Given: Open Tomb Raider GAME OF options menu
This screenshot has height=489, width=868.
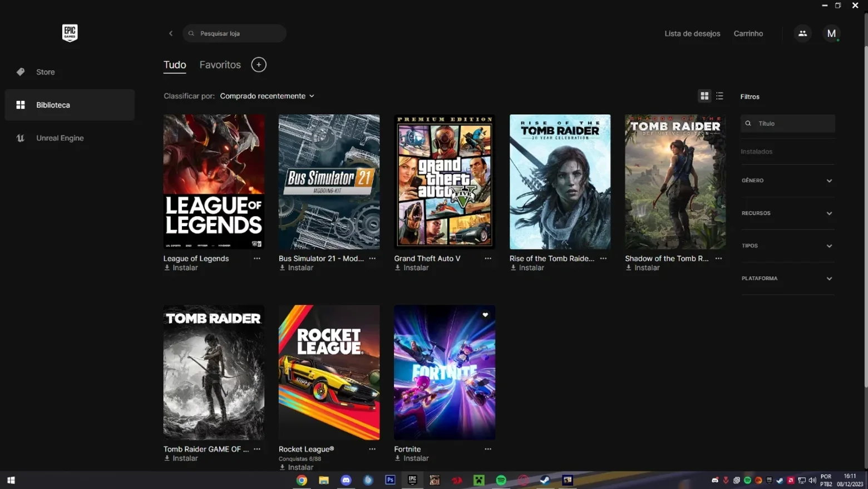Looking at the screenshot, I should 257,449.
